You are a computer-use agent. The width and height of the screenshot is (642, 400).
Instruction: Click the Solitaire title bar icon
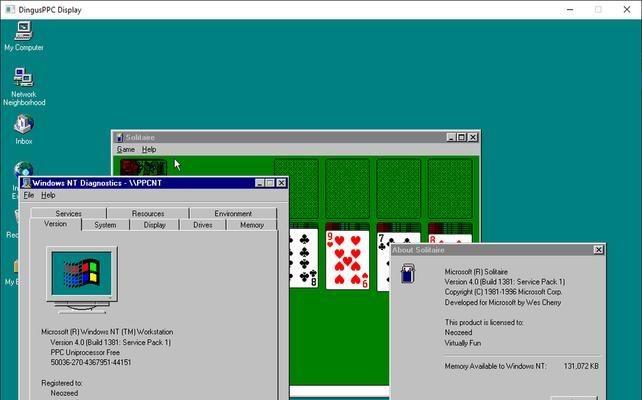click(119, 137)
